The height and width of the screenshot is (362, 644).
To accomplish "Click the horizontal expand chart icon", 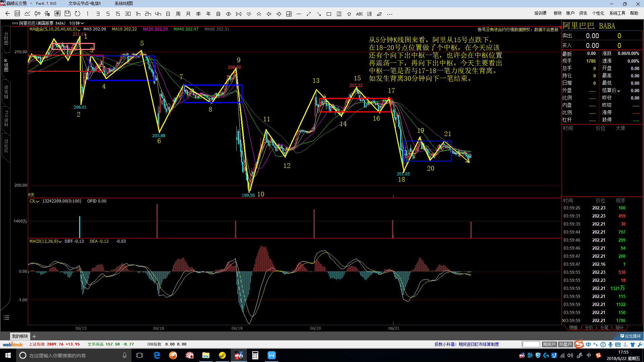I will (x=228, y=14).
